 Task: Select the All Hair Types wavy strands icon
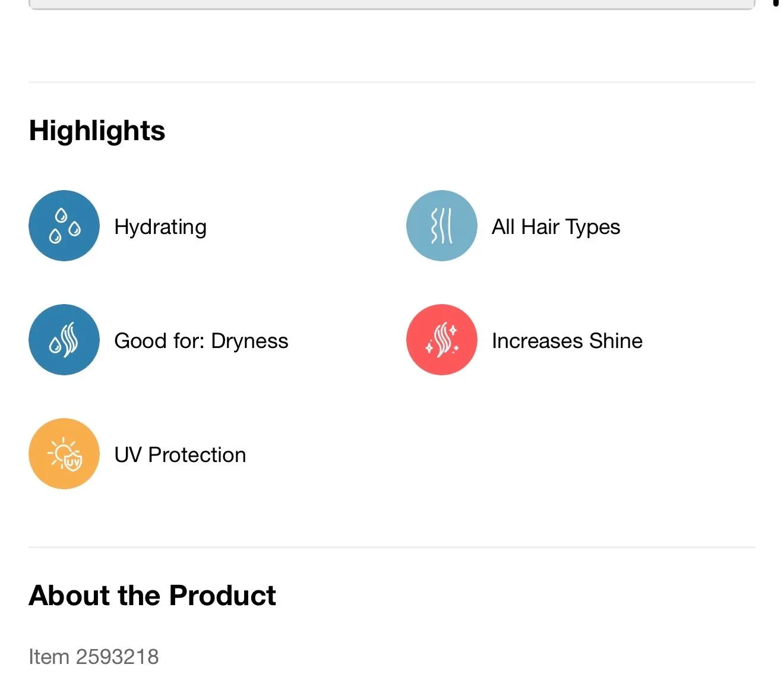click(x=442, y=226)
